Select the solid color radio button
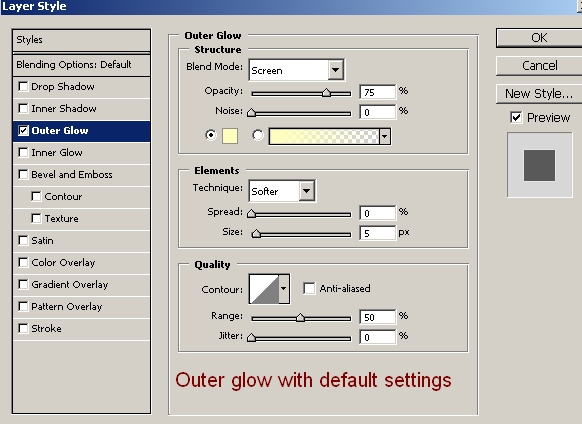 211,135
